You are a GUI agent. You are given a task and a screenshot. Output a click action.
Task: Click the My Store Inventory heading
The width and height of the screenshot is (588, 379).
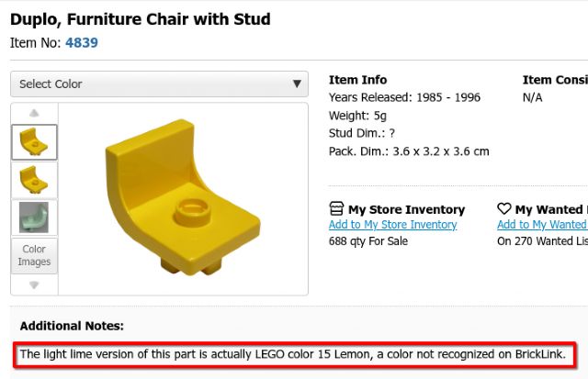(406, 209)
